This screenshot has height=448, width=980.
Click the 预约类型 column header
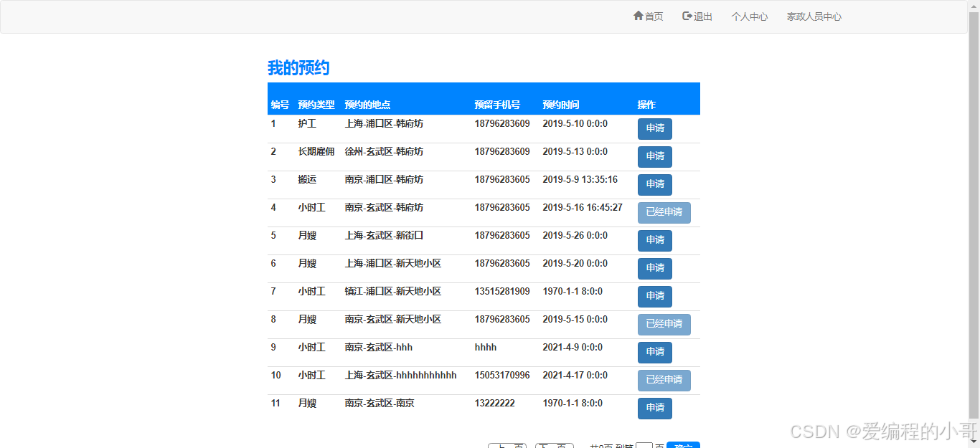click(x=316, y=105)
